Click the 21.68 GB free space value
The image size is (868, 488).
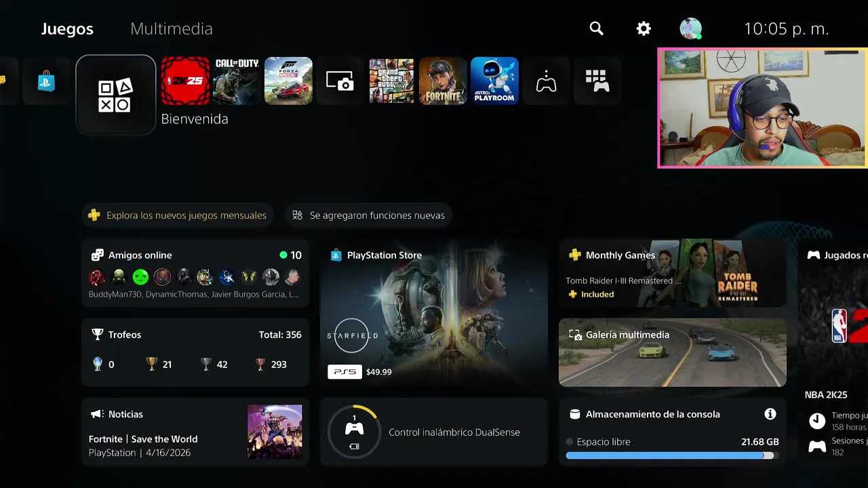[760, 442]
